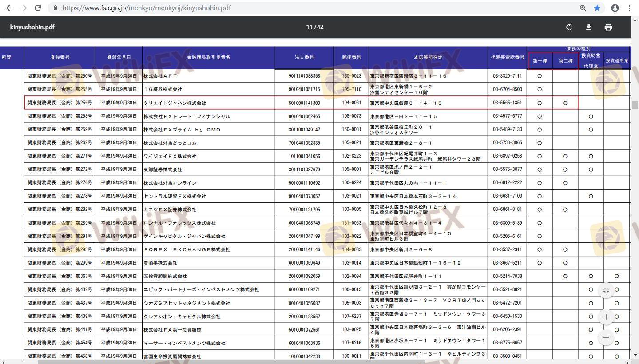Click the site security lock icon
Image resolution: width=639 pixels, height=364 pixels.
pos(56,8)
